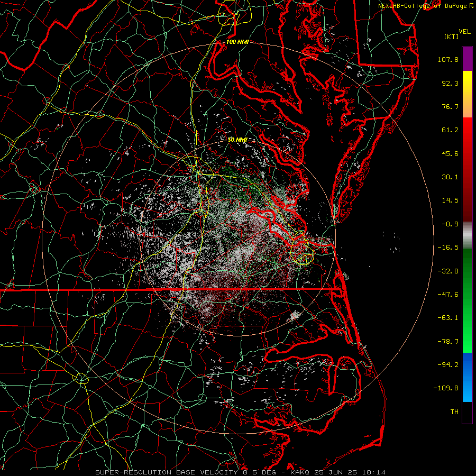Viewport: 476px width, 476px height.
Task: Click the -94.2 legend value
Action: click(x=448, y=365)
